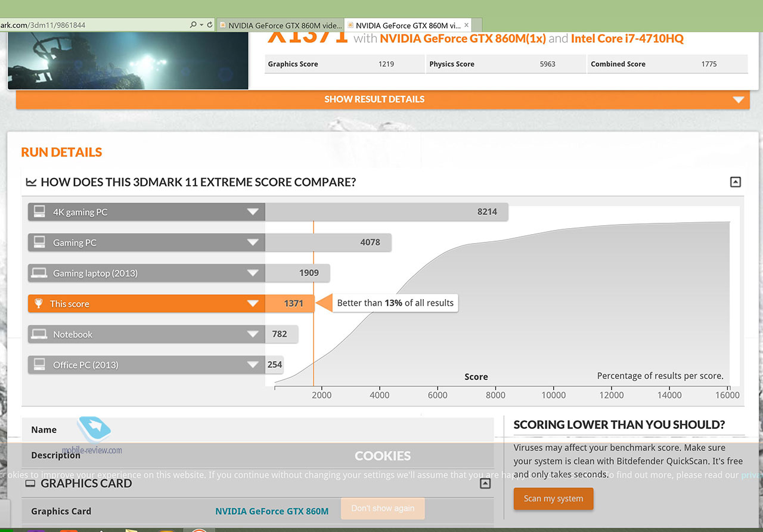
Task: Expand the 4K gaming PC dropdown arrow
Action: pos(253,212)
